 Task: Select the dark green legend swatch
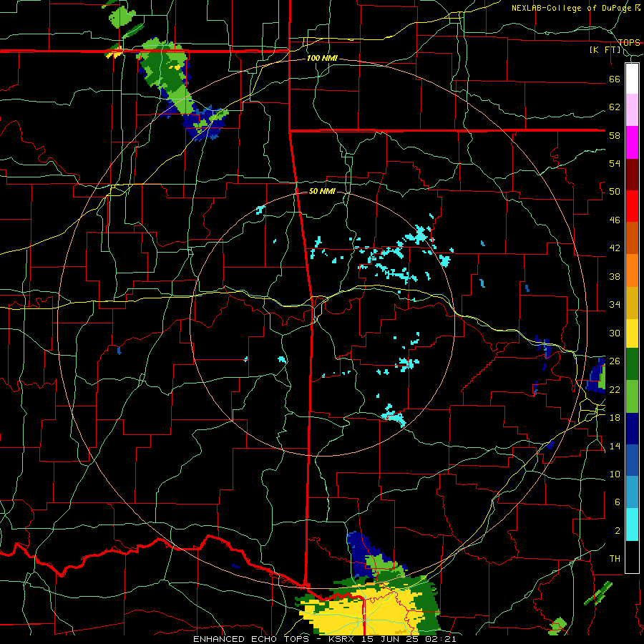pyautogui.click(x=632, y=364)
